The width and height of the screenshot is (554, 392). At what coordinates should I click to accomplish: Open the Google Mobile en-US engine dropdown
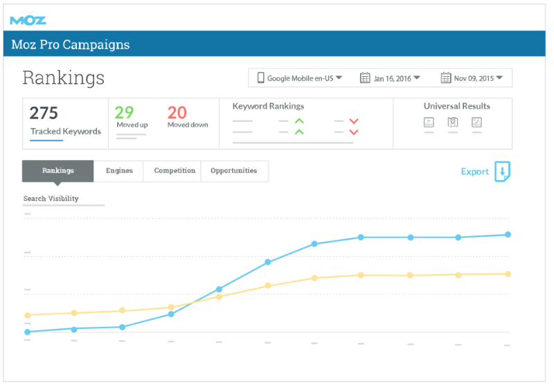pyautogui.click(x=300, y=78)
